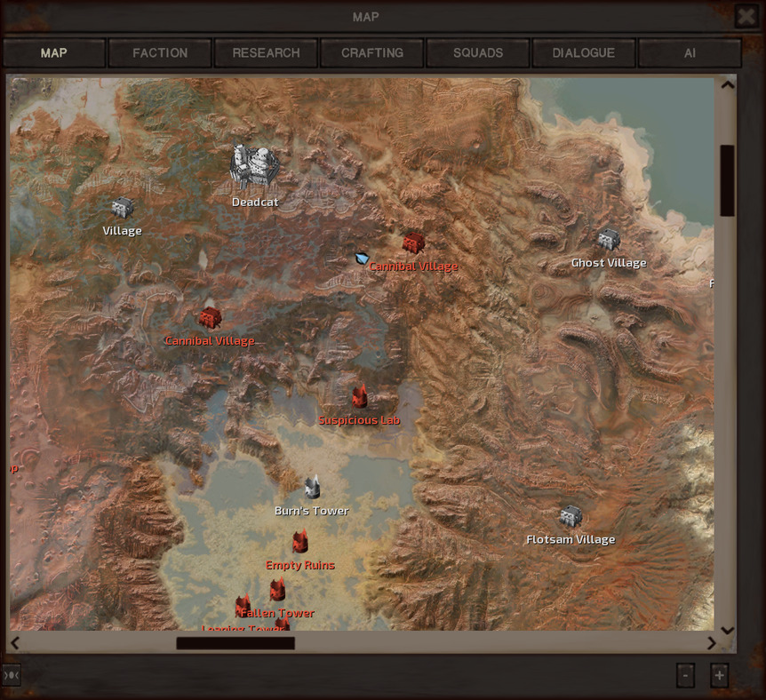Click the Ghost Village label
The width and height of the screenshot is (766, 700).
(609, 263)
